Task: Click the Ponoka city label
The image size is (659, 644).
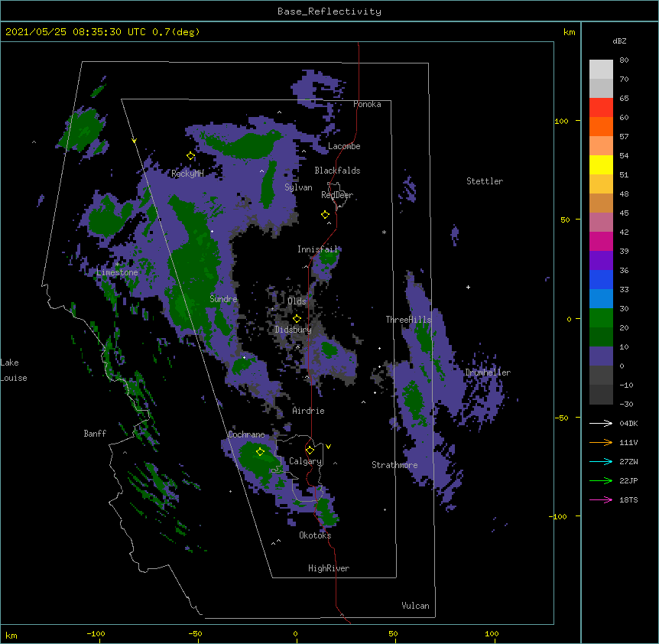Action: [367, 104]
